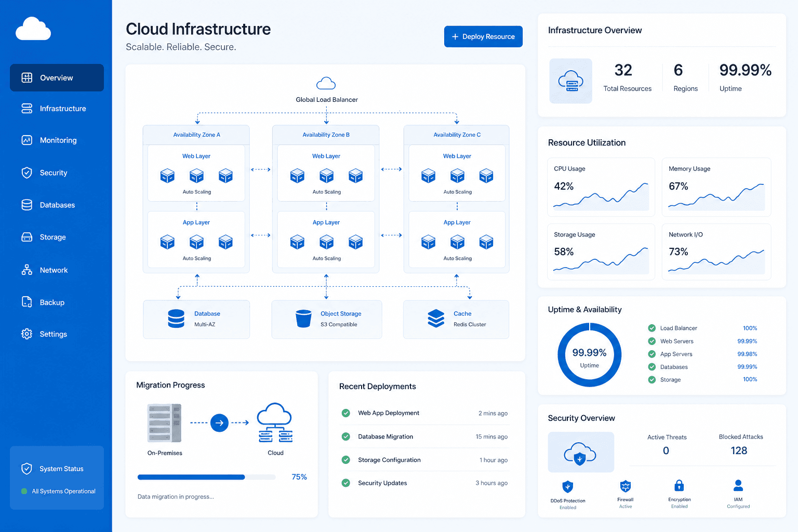This screenshot has width=798, height=532.
Task: Click the Database Multi-AZ cylinder icon
Action: click(x=176, y=318)
